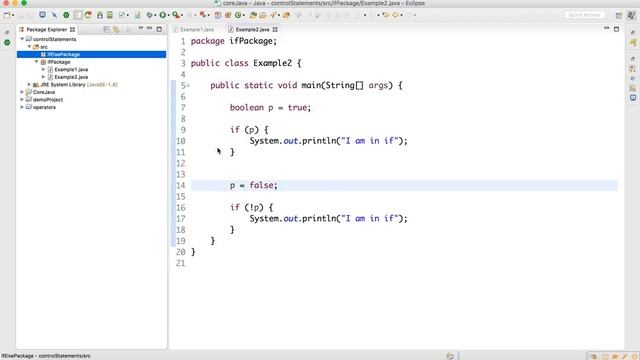Click the blue monitor icon in main toolbar
The width and height of the screenshot is (640, 360).
point(42,15)
